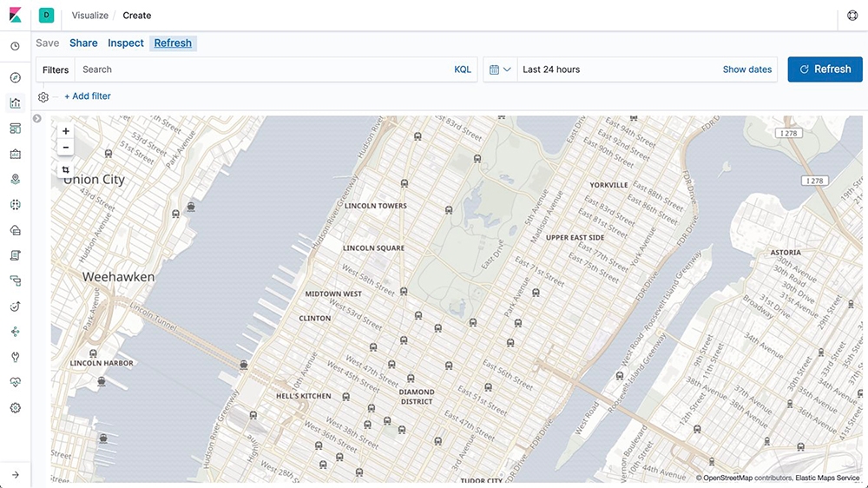Open Machine Learning from the sidebar
The height and width of the screenshot is (488, 868).
pyautogui.click(x=16, y=204)
